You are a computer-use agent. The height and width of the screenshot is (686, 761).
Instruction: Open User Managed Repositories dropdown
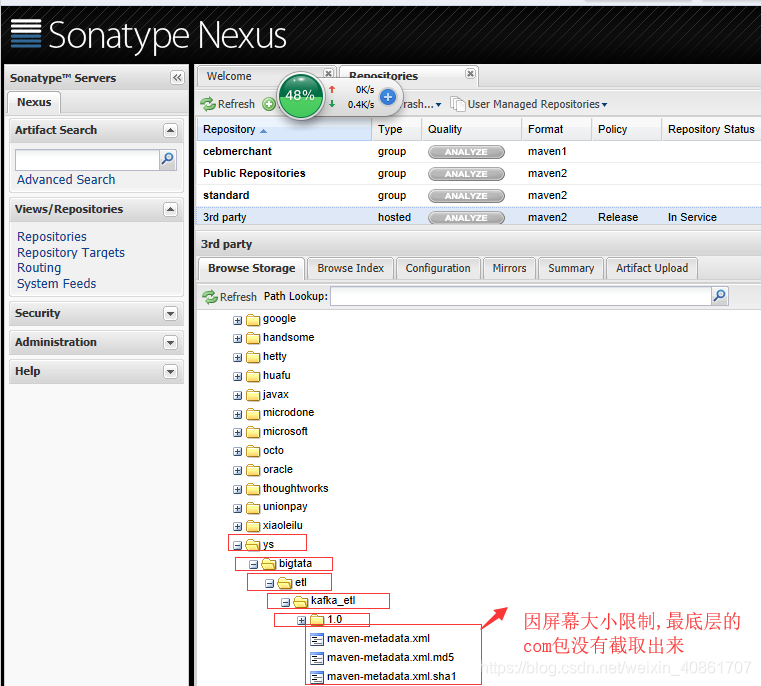pos(529,104)
